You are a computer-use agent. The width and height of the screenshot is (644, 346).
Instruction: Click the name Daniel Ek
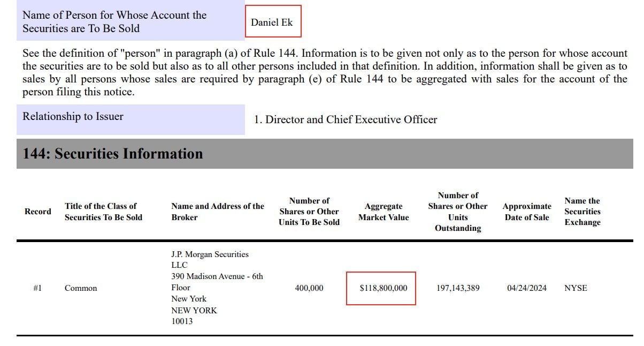pos(272,22)
